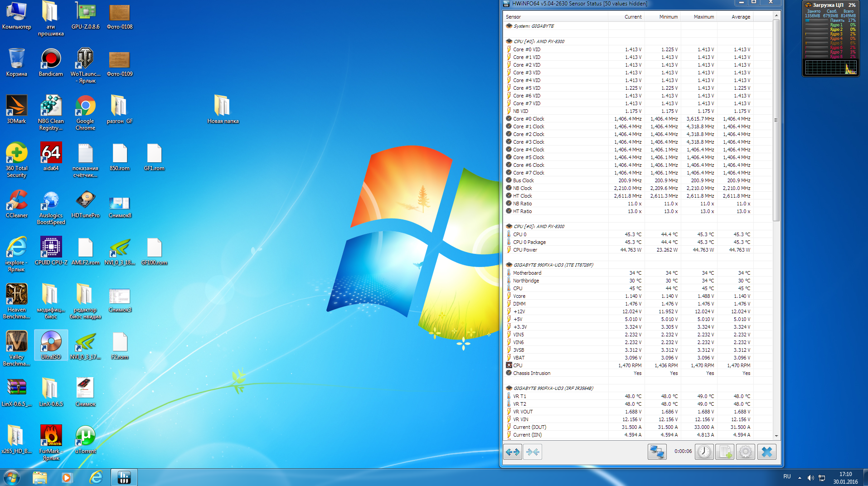The height and width of the screenshot is (486, 868).
Task: Select the Новая папка folder
Action: click(x=223, y=110)
